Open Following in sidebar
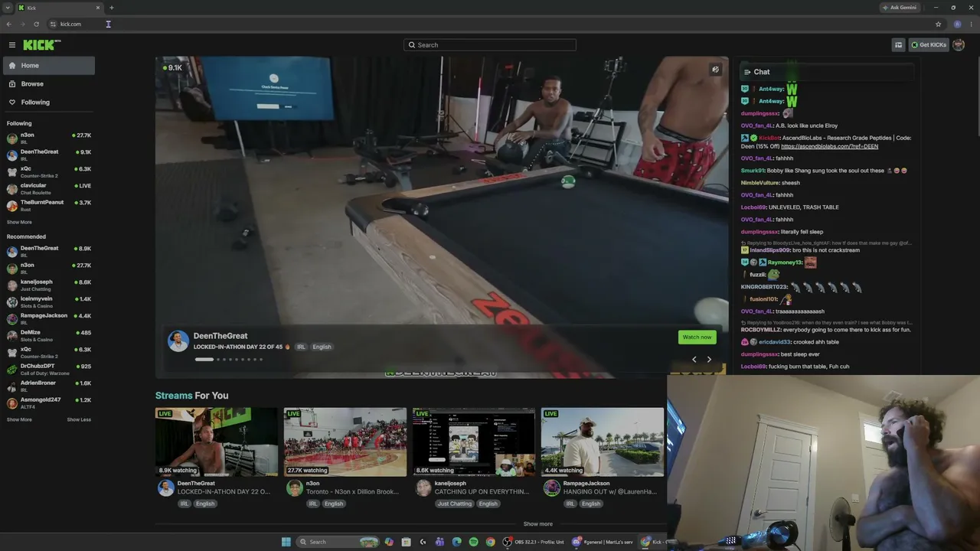980x551 pixels. coord(49,103)
